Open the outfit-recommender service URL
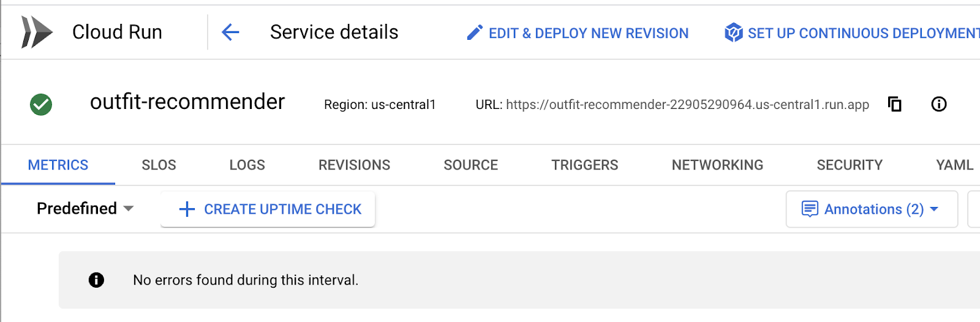This screenshot has height=322, width=980. [x=687, y=105]
